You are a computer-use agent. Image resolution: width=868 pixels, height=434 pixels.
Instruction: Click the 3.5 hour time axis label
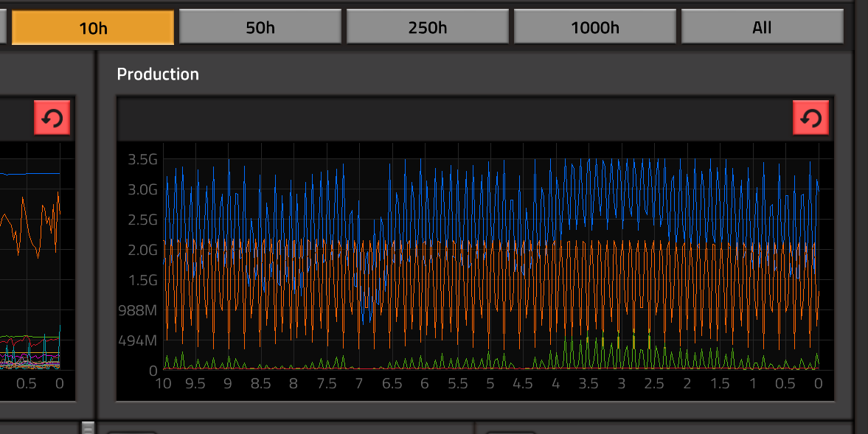(x=588, y=384)
